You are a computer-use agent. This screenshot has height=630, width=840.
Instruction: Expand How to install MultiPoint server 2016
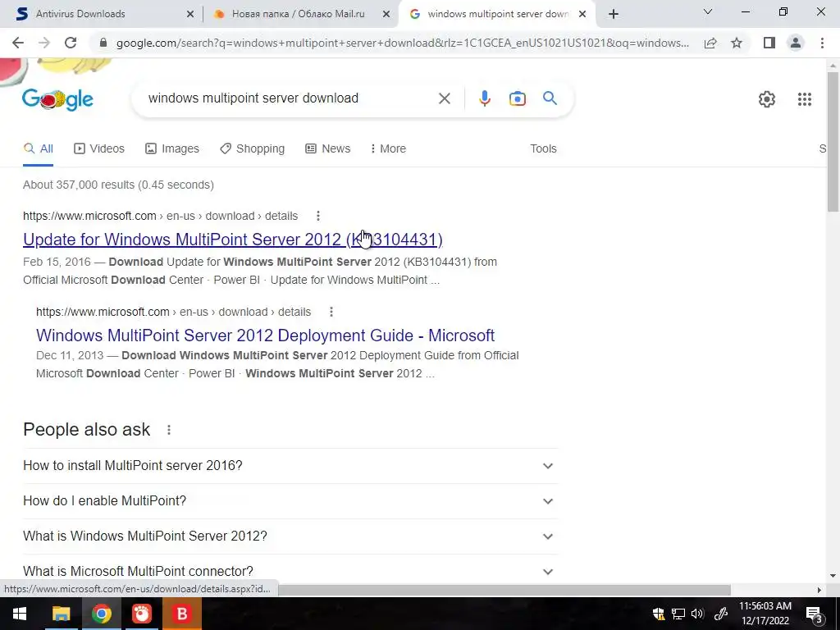click(x=290, y=466)
